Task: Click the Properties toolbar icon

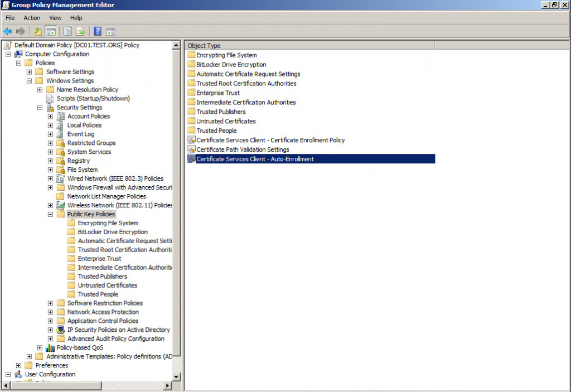Action: click(x=67, y=31)
